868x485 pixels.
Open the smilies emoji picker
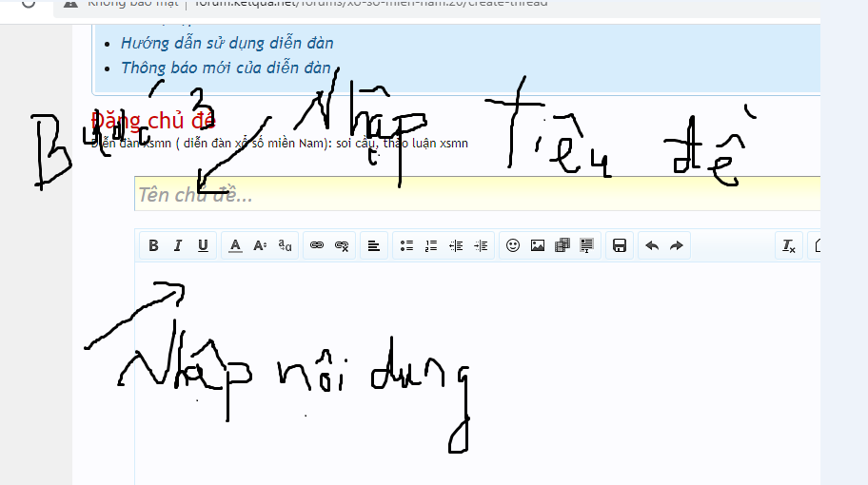coord(513,246)
